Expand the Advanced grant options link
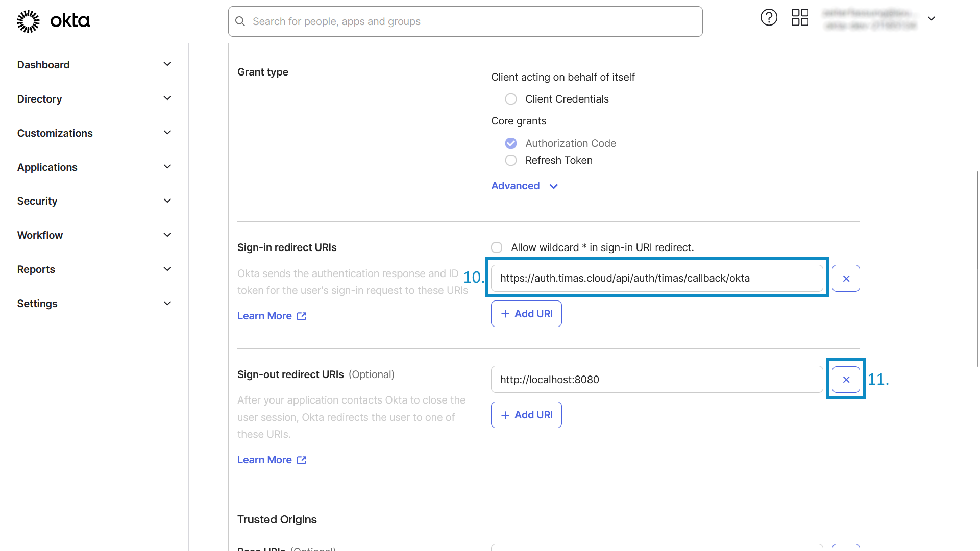 tap(525, 186)
